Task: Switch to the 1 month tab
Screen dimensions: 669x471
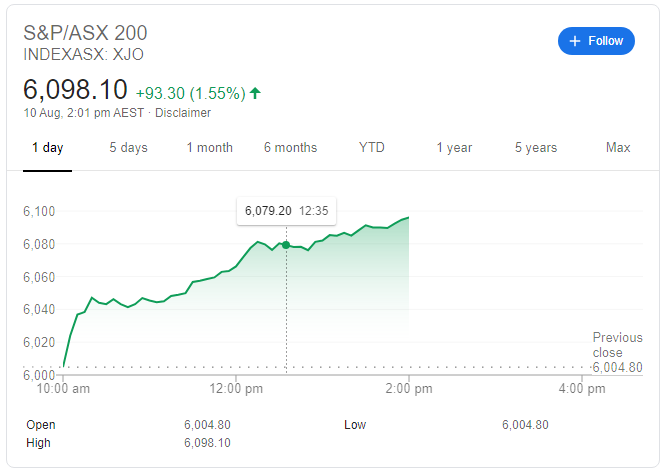Action: pos(209,148)
